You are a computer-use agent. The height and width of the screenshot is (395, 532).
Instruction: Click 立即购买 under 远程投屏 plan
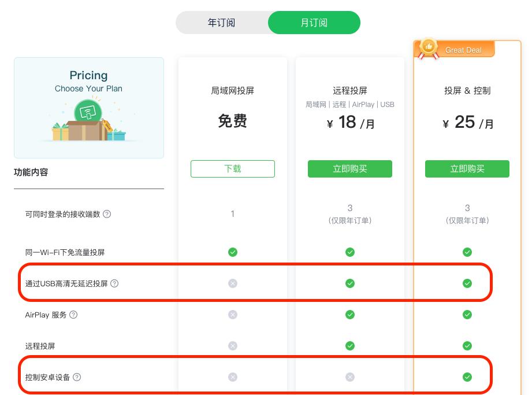click(349, 169)
